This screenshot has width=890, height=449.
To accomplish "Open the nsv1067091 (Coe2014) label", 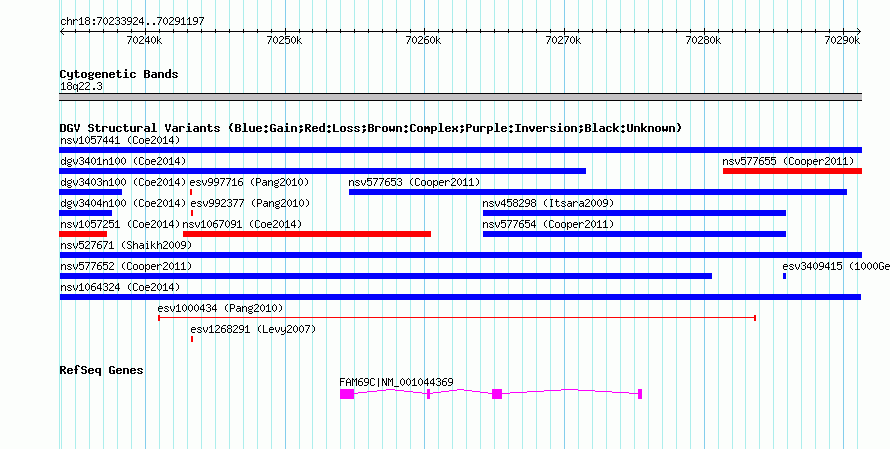I will pyautogui.click(x=242, y=224).
